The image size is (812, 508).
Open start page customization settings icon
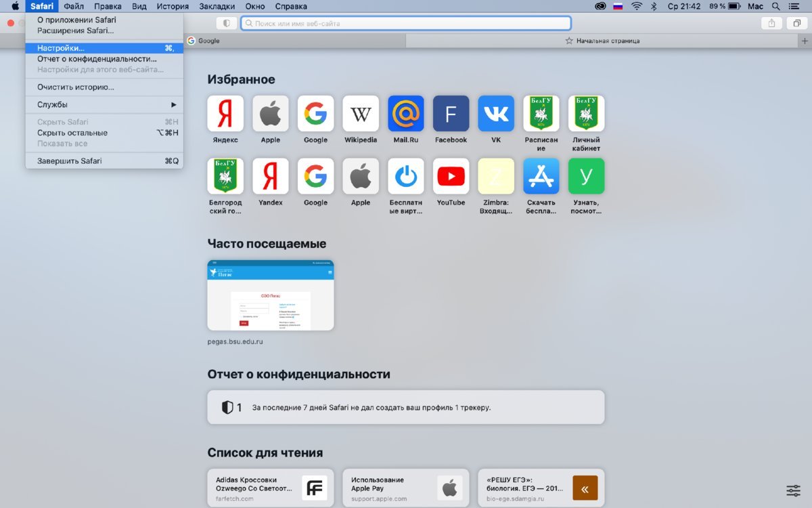(x=793, y=490)
